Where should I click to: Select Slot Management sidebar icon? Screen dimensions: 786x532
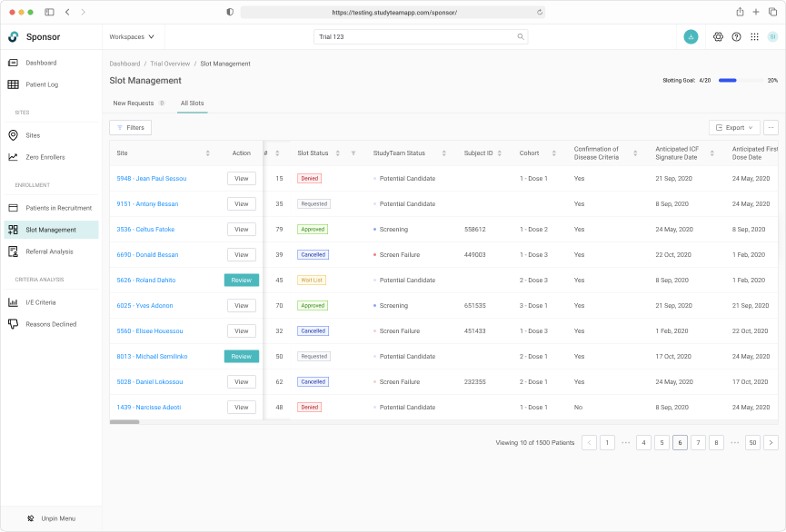[x=14, y=230]
